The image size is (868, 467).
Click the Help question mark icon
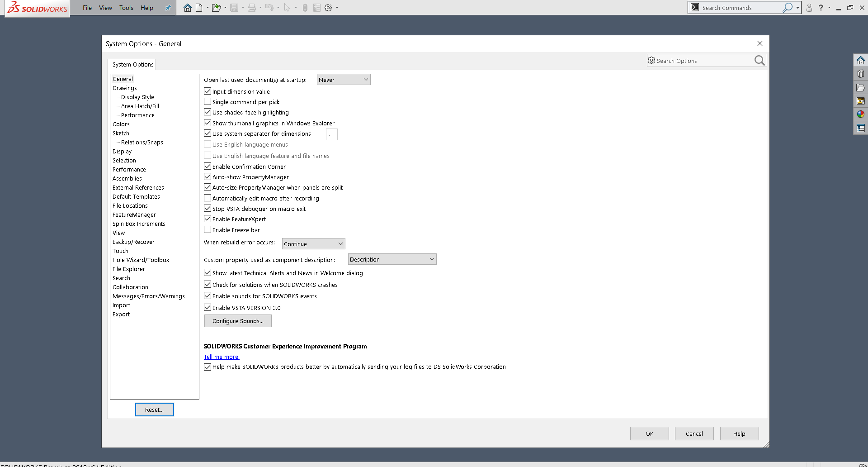tap(821, 8)
